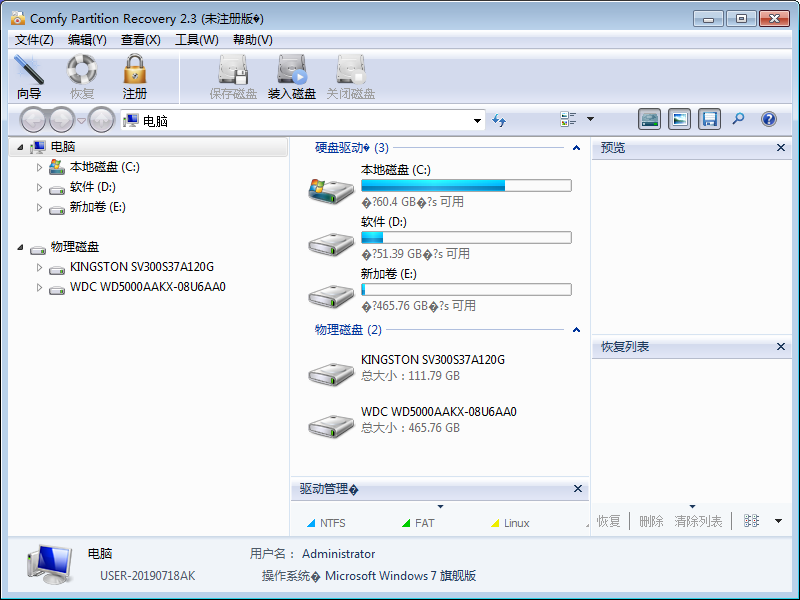The height and width of the screenshot is (600, 800).
Task: Click the FAT legend entry
Action: 418,523
